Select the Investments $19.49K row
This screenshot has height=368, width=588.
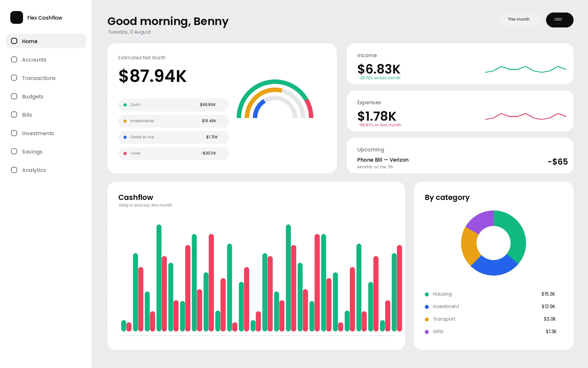(x=173, y=121)
